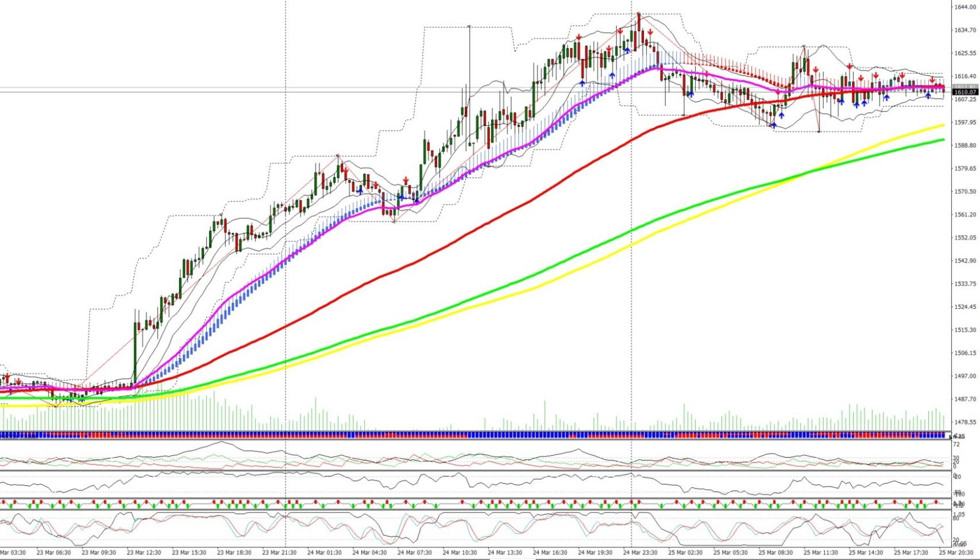Click the 1497.00 price axis label

pos(965,376)
